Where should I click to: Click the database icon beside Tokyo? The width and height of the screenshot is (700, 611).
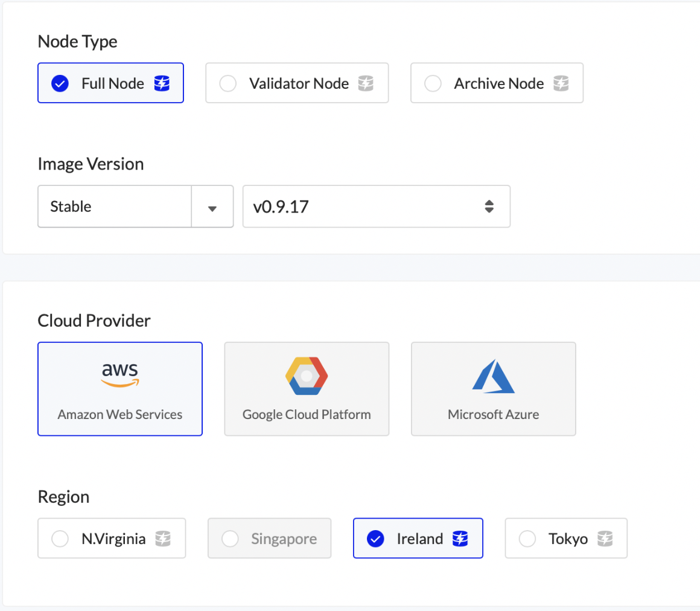click(605, 539)
